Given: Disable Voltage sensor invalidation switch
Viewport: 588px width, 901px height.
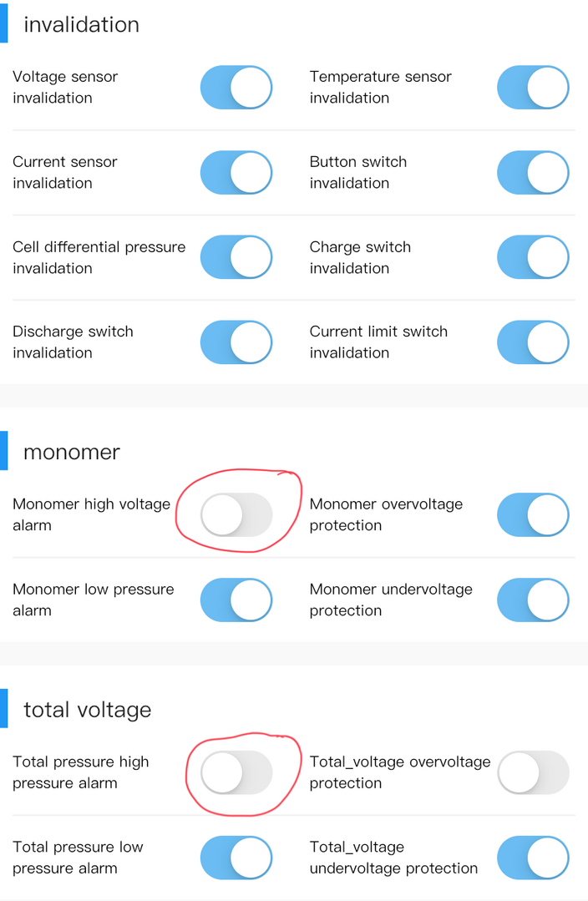Looking at the screenshot, I should click(x=236, y=88).
